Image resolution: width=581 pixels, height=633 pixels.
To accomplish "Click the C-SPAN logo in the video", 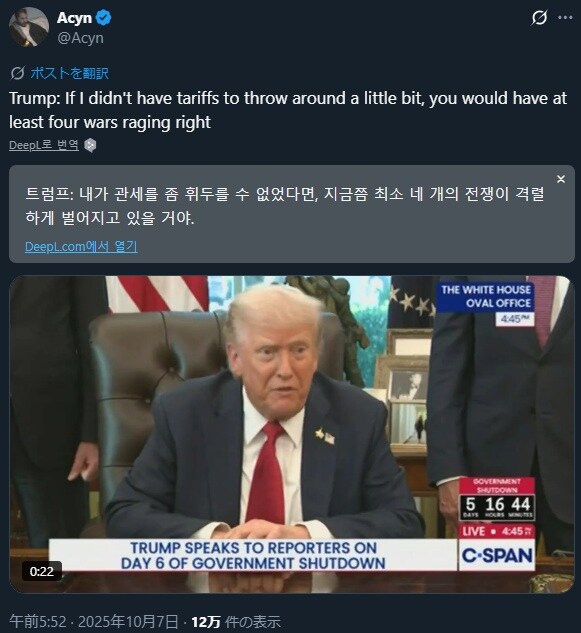I will [497, 555].
